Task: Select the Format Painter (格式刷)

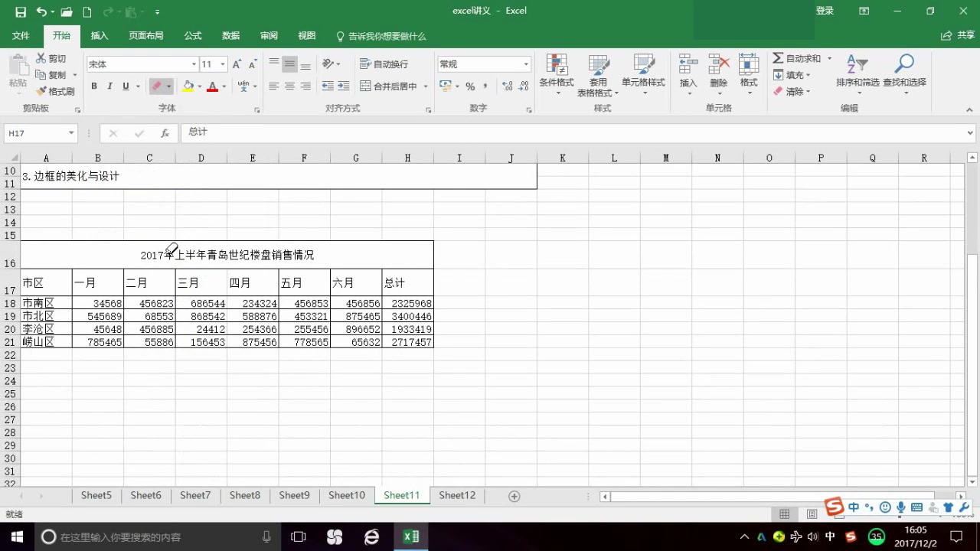Action: coord(55,91)
